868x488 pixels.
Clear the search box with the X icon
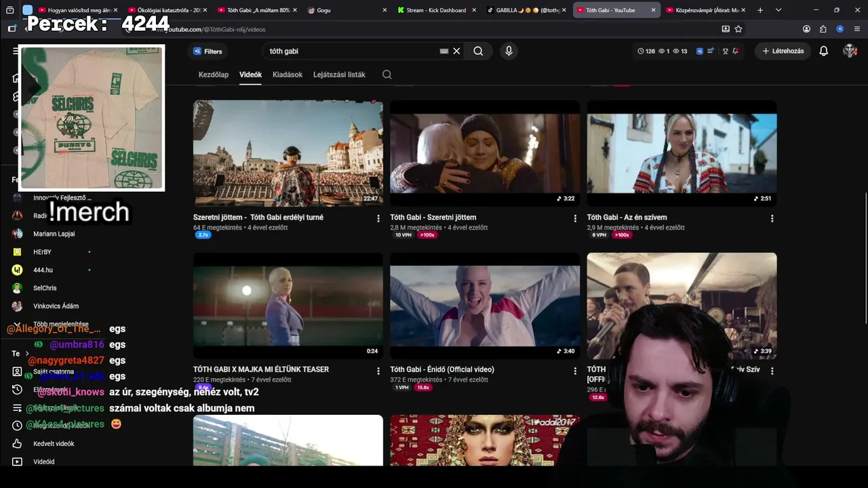(x=456, y=51)
